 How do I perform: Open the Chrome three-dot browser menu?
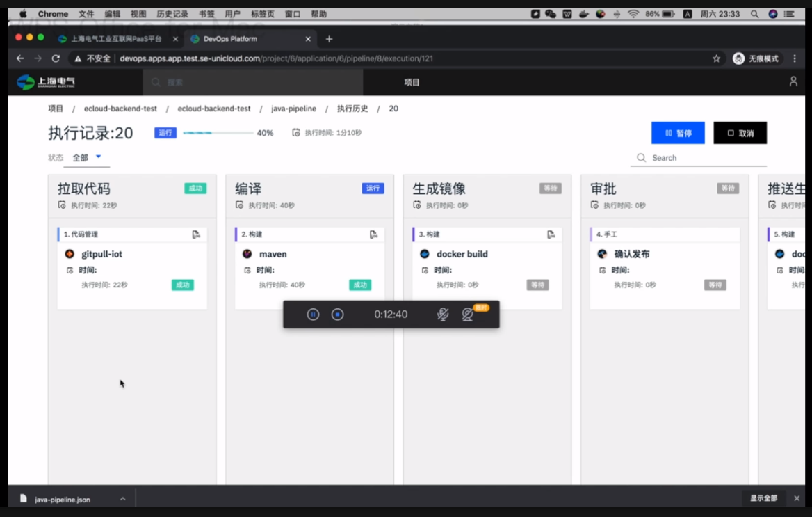pos(795,58)
